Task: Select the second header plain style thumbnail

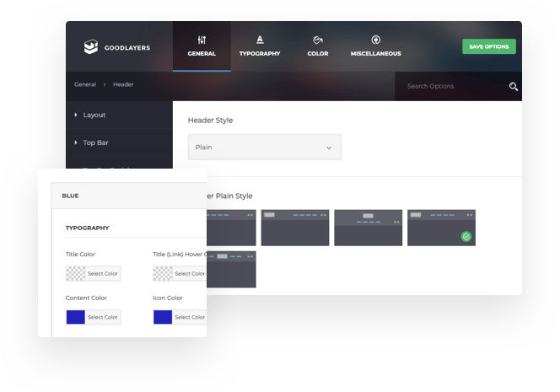Action: (x=294, y=228)
